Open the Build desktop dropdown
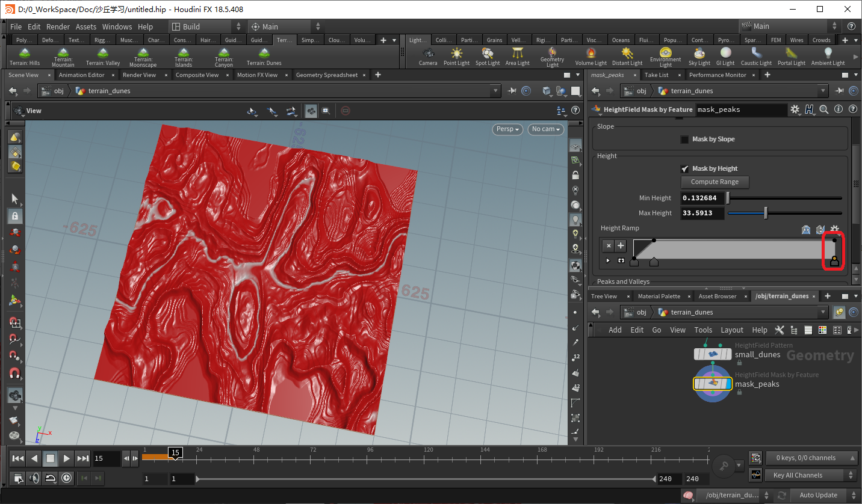This screenshot has width=862, height=504. click(206, 26)
